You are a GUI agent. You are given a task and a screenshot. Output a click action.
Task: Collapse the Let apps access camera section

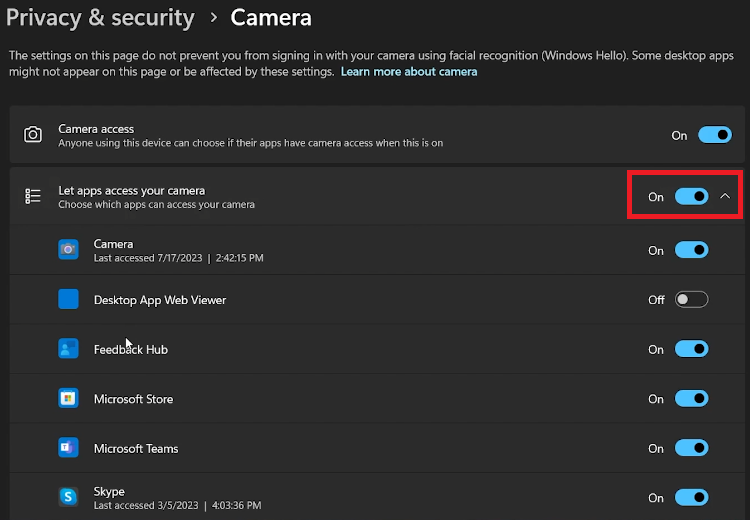coord(726,197)
